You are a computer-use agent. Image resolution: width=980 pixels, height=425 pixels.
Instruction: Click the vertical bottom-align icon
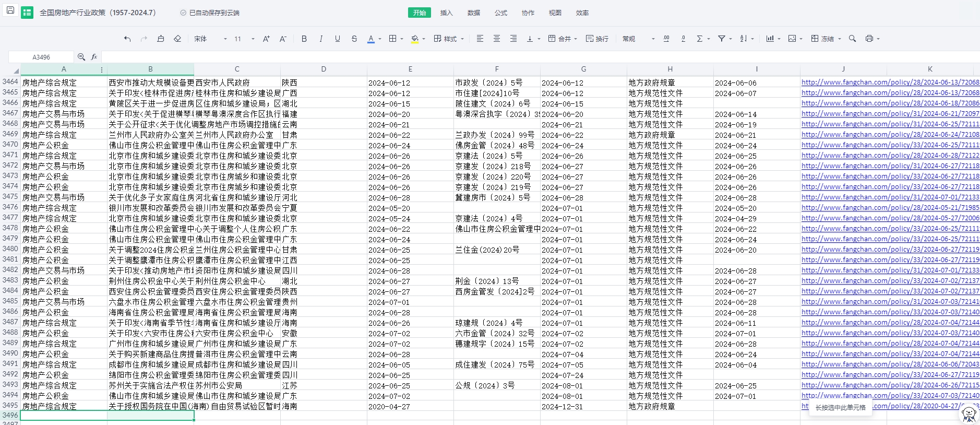click(530, 39)
